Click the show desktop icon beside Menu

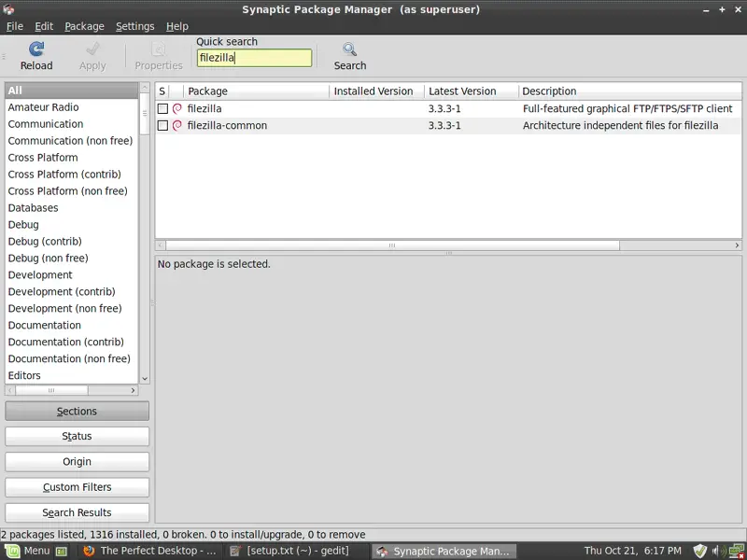point(62,552)
